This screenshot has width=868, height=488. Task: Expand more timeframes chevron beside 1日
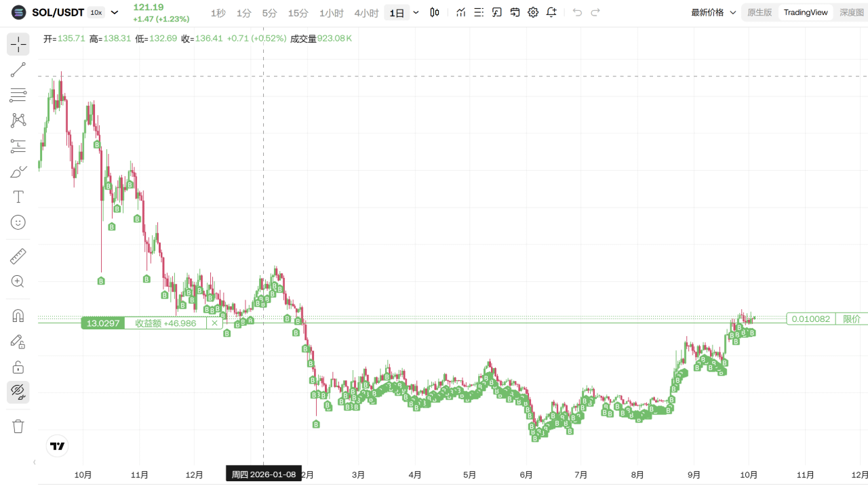(x=416, y=12)
